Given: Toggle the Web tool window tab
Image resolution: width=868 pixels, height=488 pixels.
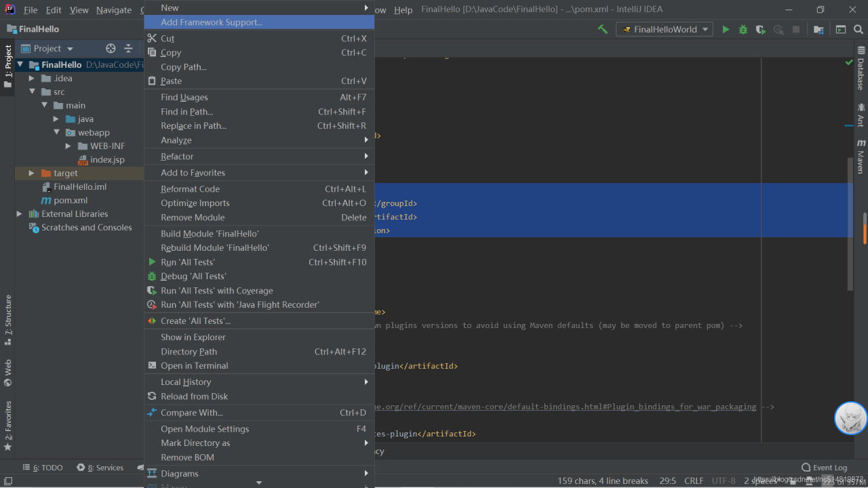Looking at the screenshot, I should (x=7, y=373).
